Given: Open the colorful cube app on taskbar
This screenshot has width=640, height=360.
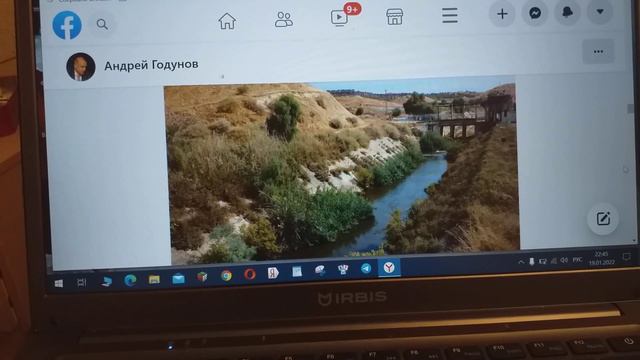Looking at the screenshot, I should [x=202, y=277].
